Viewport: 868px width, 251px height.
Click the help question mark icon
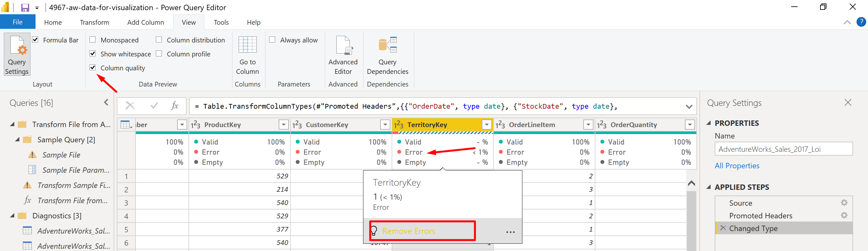pos(861,22)
